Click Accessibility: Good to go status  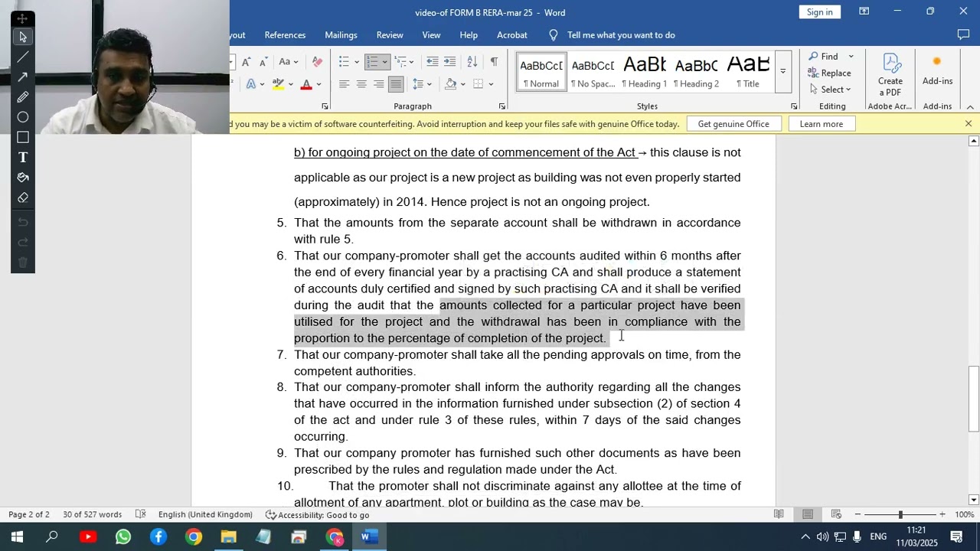[317, 515]
